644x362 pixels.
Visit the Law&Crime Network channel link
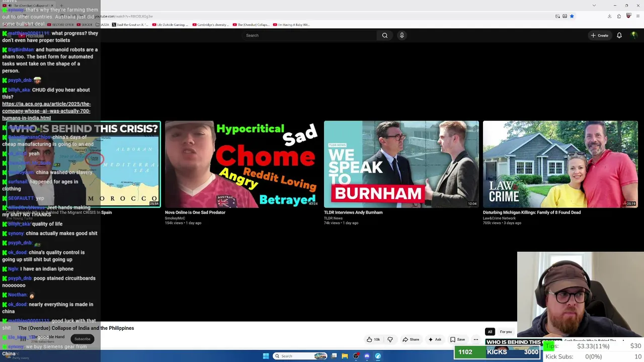499,218
